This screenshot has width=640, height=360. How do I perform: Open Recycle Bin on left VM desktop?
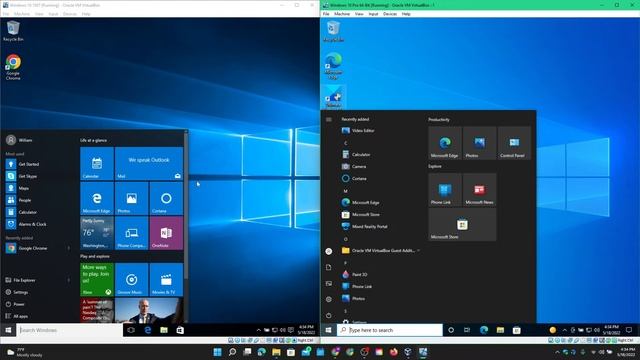(13, 31)
